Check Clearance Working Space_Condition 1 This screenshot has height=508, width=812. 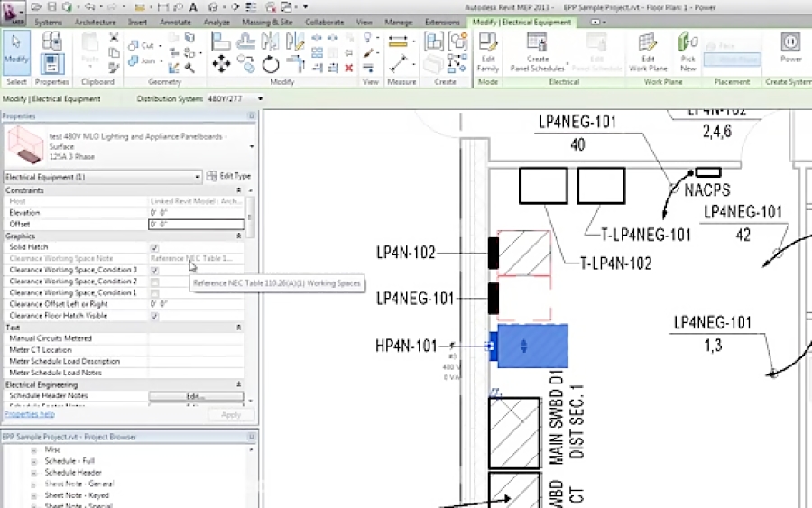[x=154, y=293]
